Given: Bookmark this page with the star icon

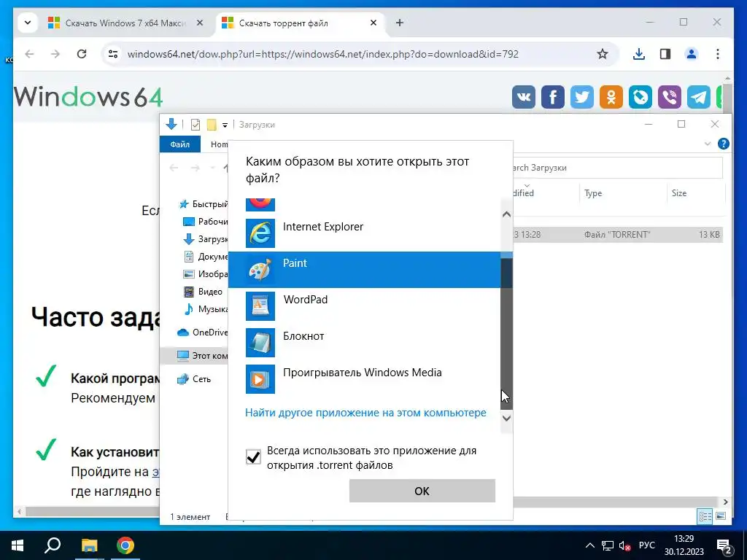Looking at the screenshot, I should (602, 54).
